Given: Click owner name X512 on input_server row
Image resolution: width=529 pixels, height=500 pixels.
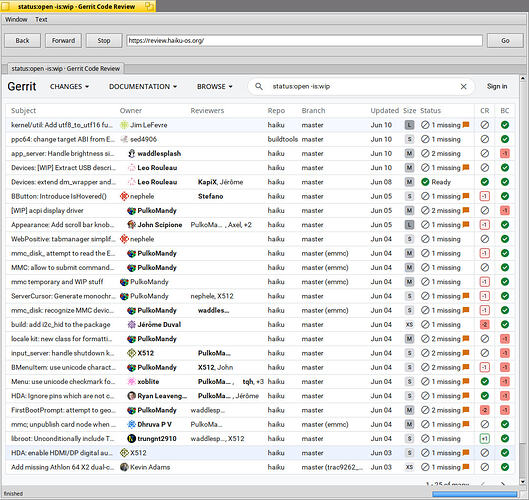Looking at the screenshot, I should coord(145,353).
